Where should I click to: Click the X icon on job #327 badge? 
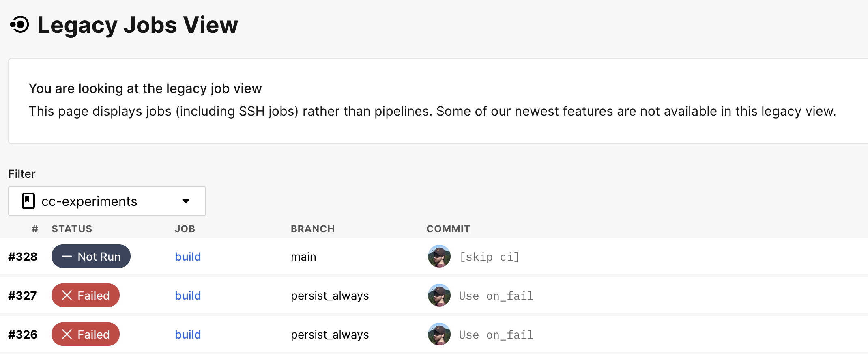(67, 296)
